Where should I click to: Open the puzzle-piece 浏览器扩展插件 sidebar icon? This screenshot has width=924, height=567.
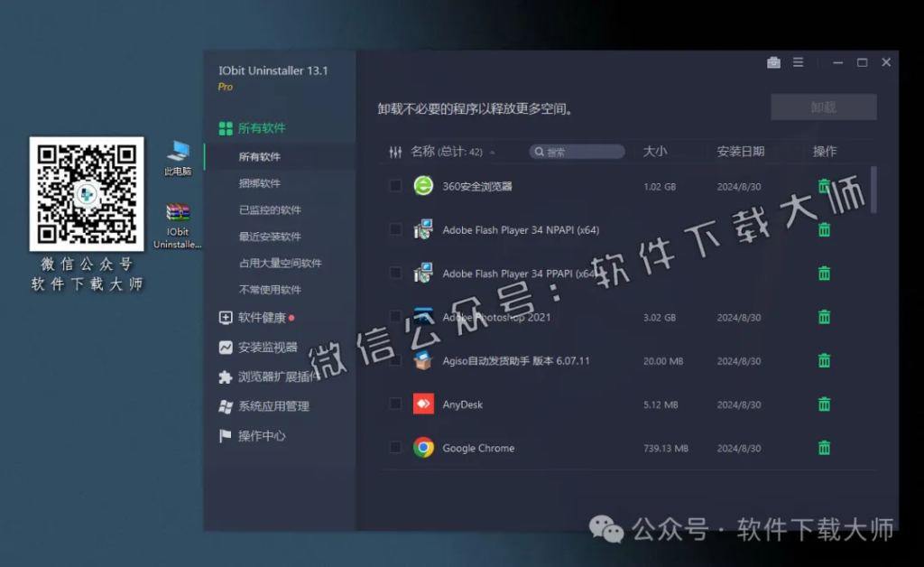(226, 376)
